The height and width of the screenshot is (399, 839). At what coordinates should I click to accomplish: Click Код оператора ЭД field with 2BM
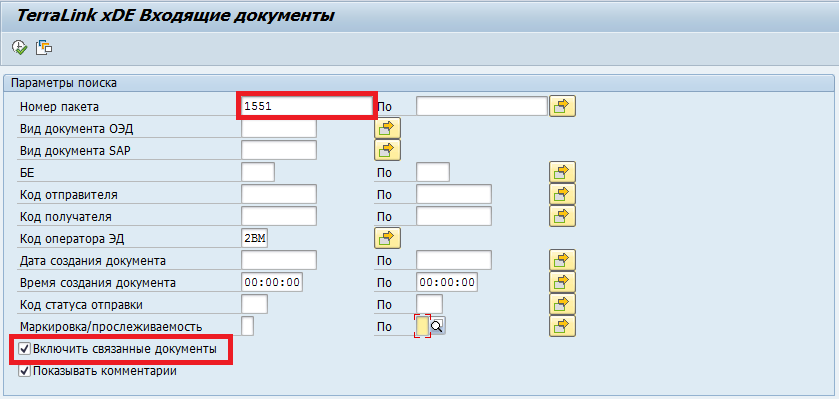point(255,239)
